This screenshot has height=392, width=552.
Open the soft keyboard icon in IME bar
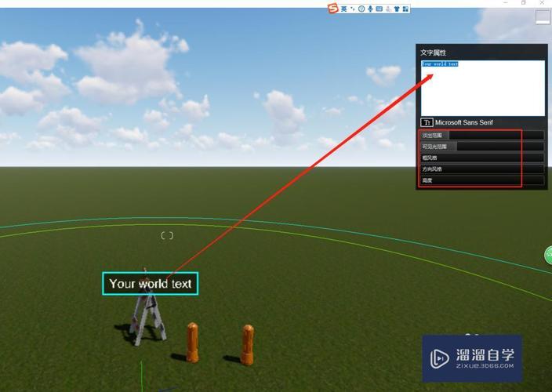[x=379, y=9]
